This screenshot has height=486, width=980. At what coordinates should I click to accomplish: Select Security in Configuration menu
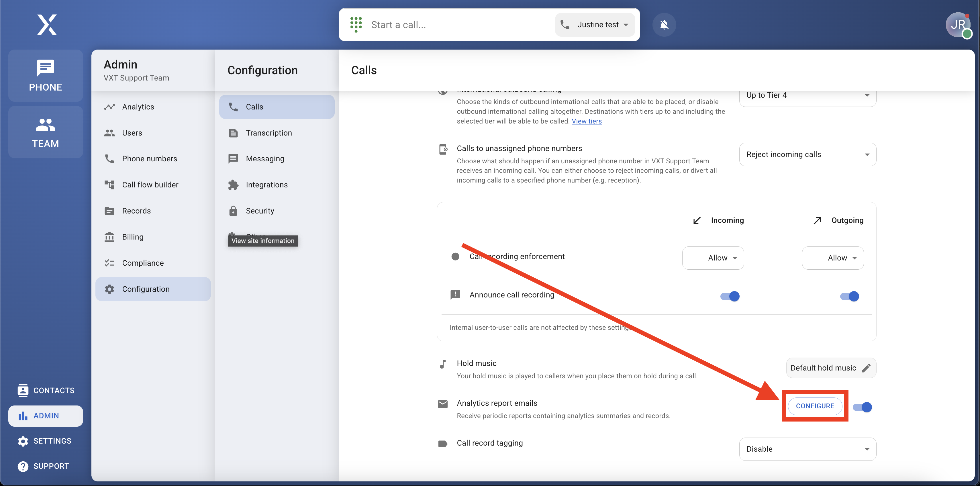277,211
